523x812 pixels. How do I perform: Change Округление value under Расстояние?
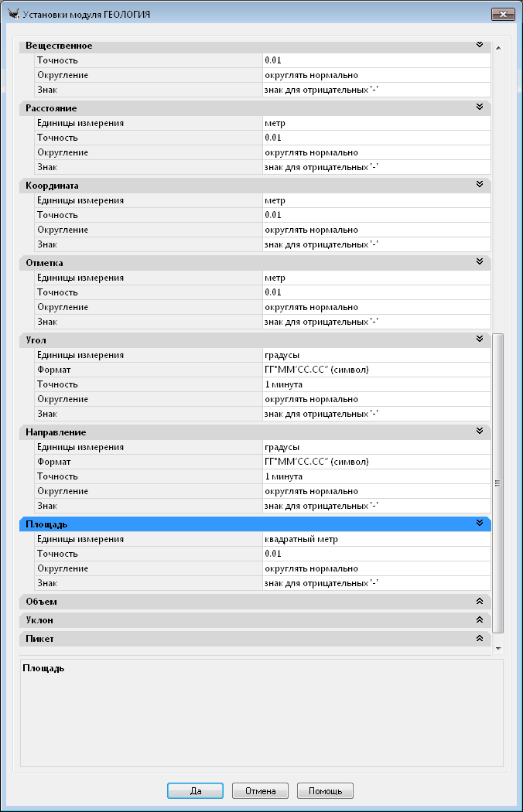(x=376, y=152)
